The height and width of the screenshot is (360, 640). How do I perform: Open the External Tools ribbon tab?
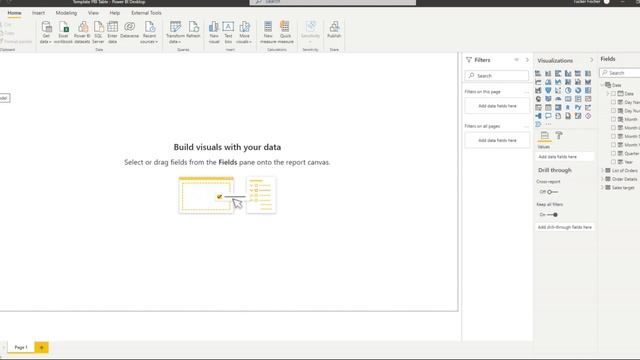pos(146,13)
